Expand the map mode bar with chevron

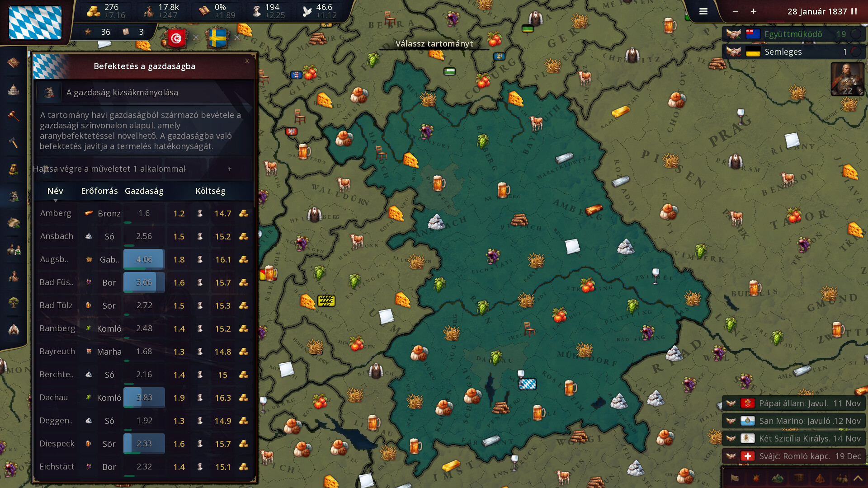point(858,478)
